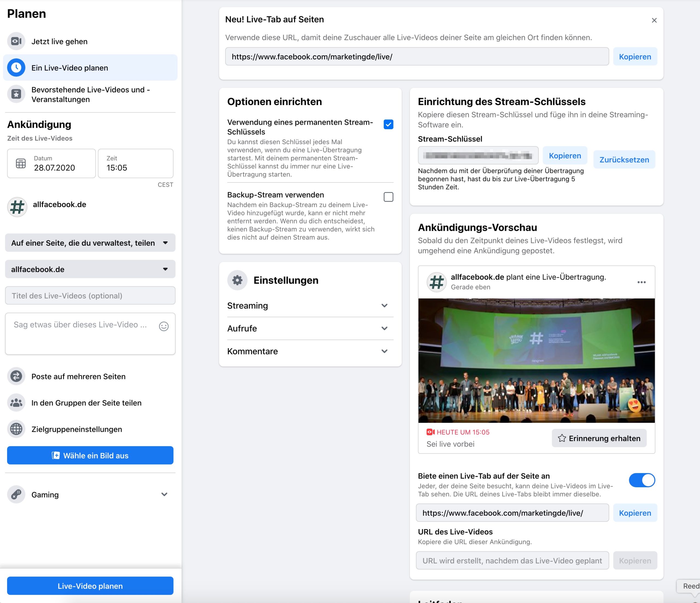Expand the Aufrufe settings
This screenshot has width=700, height=603.
(x=310, y=328)
